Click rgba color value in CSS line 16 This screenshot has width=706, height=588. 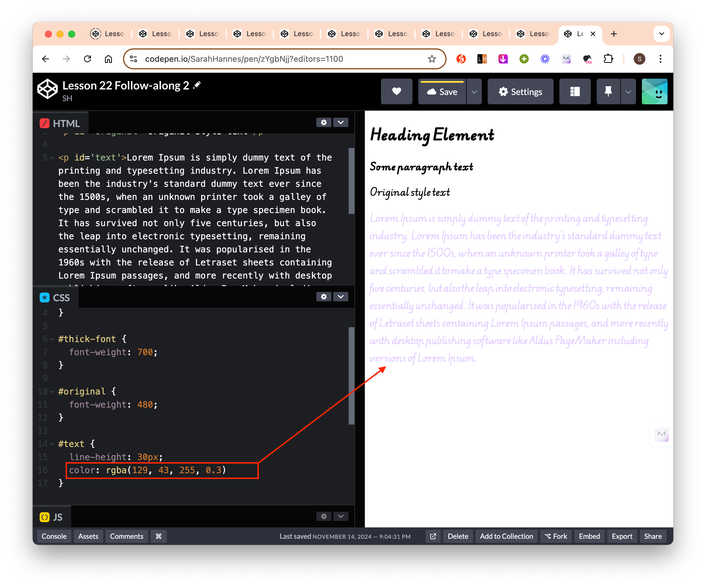point(166,470)
